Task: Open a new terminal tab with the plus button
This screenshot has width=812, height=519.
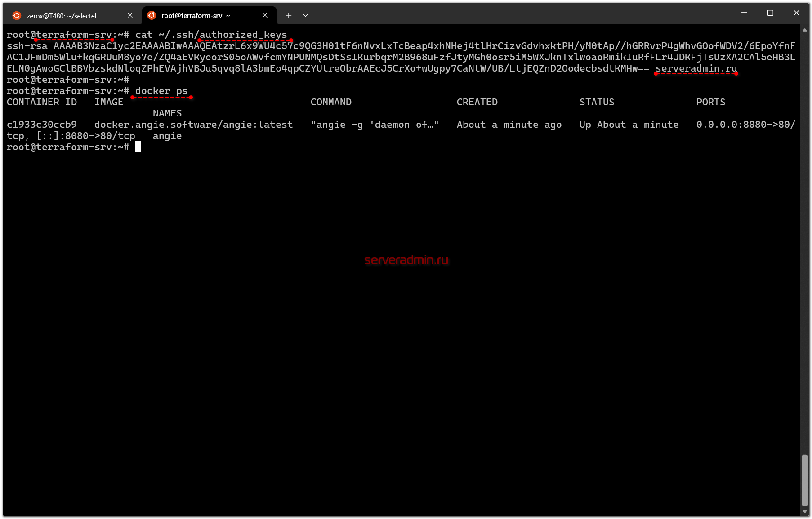Action: [x=289, y=16]
